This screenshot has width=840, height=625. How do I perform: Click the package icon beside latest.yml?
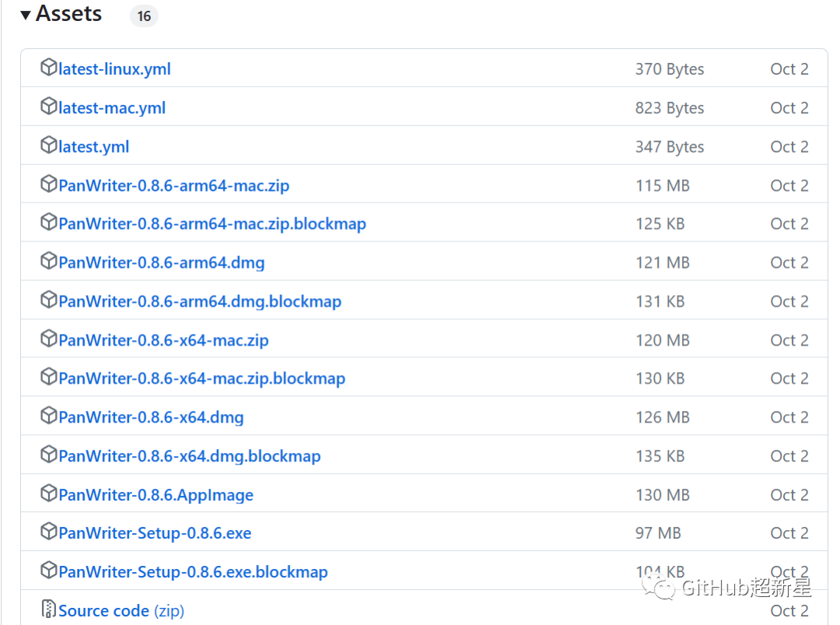[x=49, y=145]
